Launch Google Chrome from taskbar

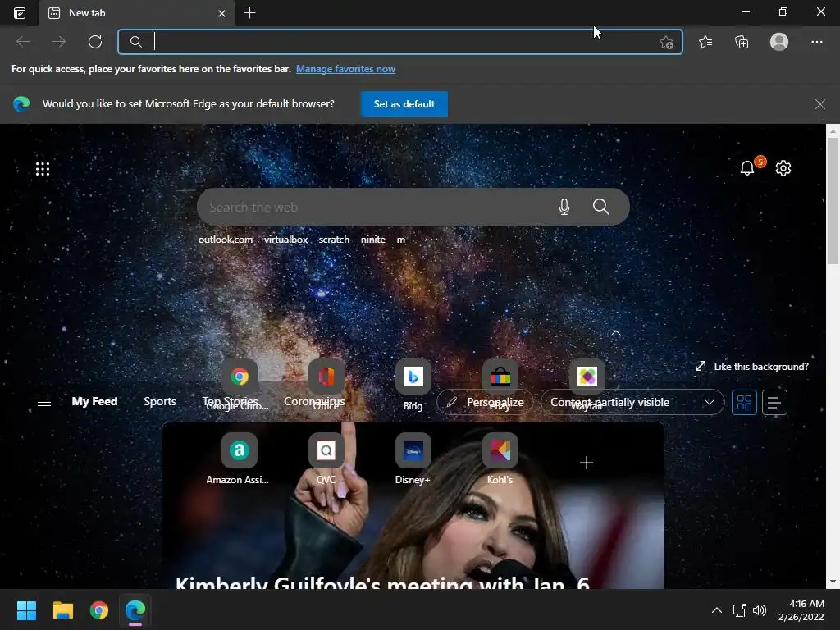[x=99, y=610]
